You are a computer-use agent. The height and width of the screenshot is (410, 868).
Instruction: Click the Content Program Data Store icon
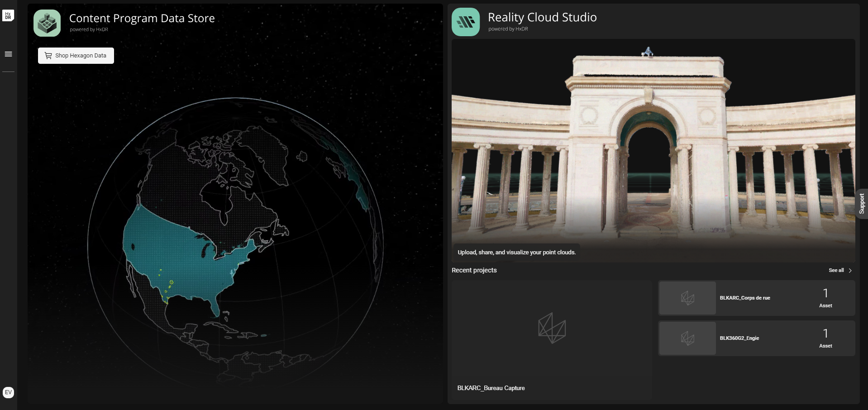(x=47, y=23)
